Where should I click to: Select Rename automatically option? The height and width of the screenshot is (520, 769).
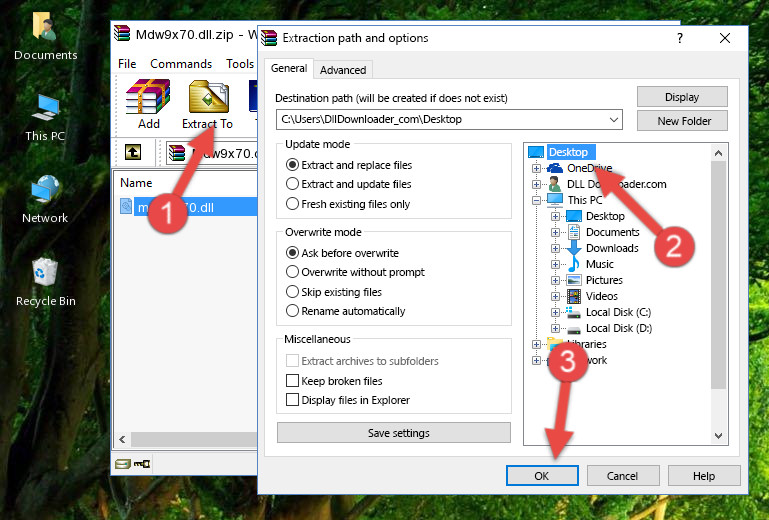(345, 311)
